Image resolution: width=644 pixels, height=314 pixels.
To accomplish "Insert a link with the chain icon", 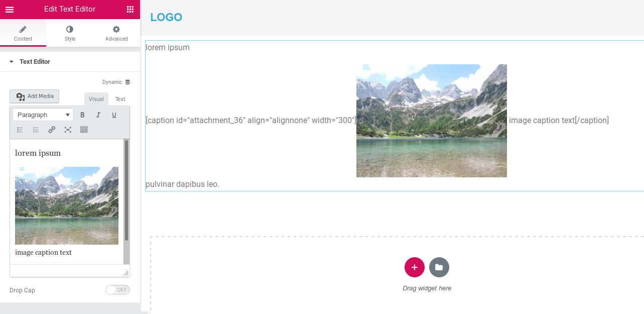I will pyautogui.click(x=51, y=129).
